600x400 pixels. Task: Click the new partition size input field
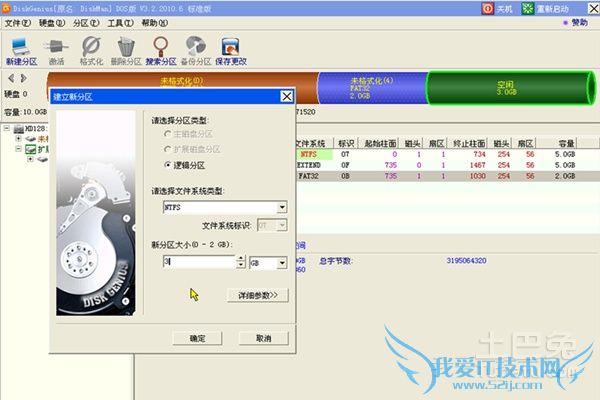click(x=199, y=262)
